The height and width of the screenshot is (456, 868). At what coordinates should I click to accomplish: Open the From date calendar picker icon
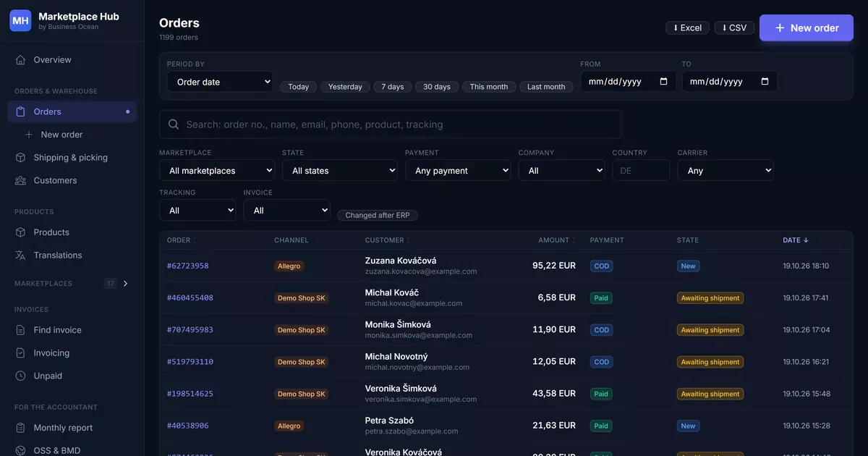[x=664, y=82]
